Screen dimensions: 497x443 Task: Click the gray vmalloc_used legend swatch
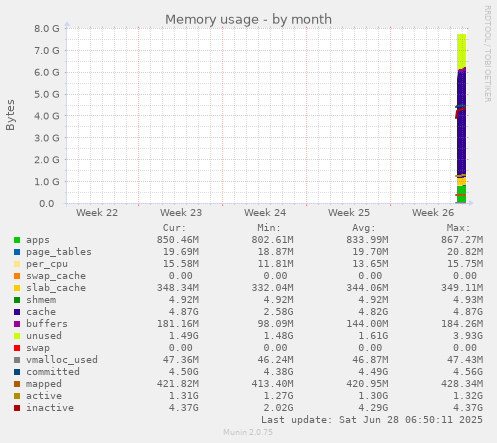(x=17, y=360)
